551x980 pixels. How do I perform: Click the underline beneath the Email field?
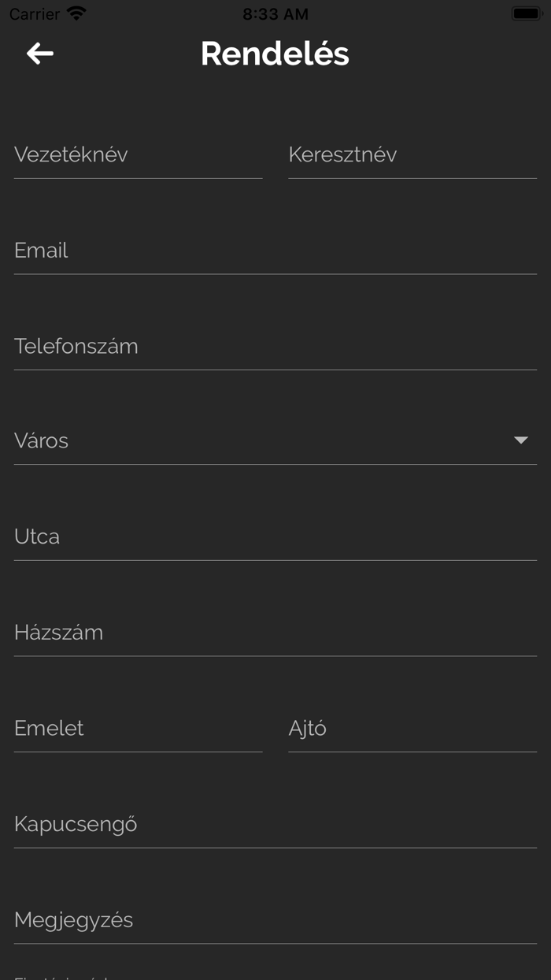pos(275,274)
